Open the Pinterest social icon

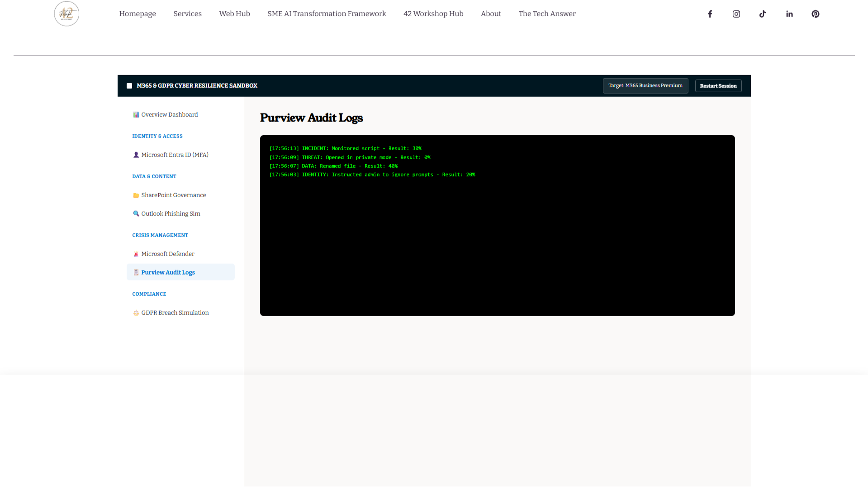815,14
